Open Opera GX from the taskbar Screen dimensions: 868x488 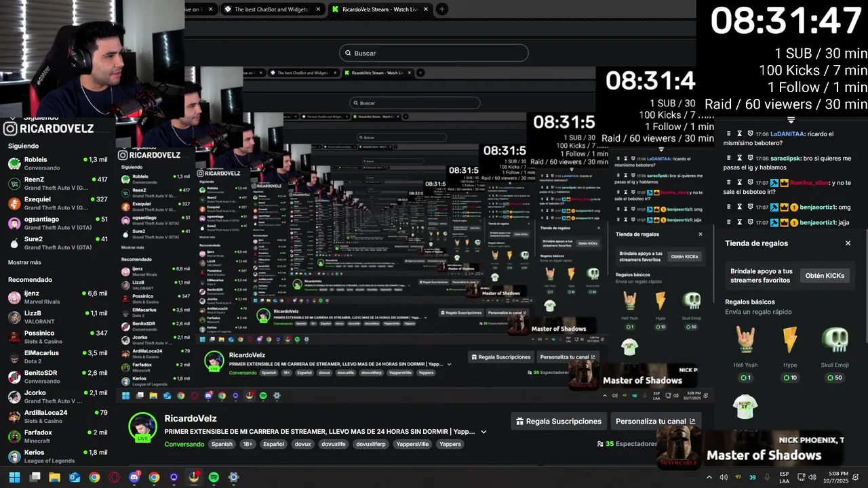[115, 477]
